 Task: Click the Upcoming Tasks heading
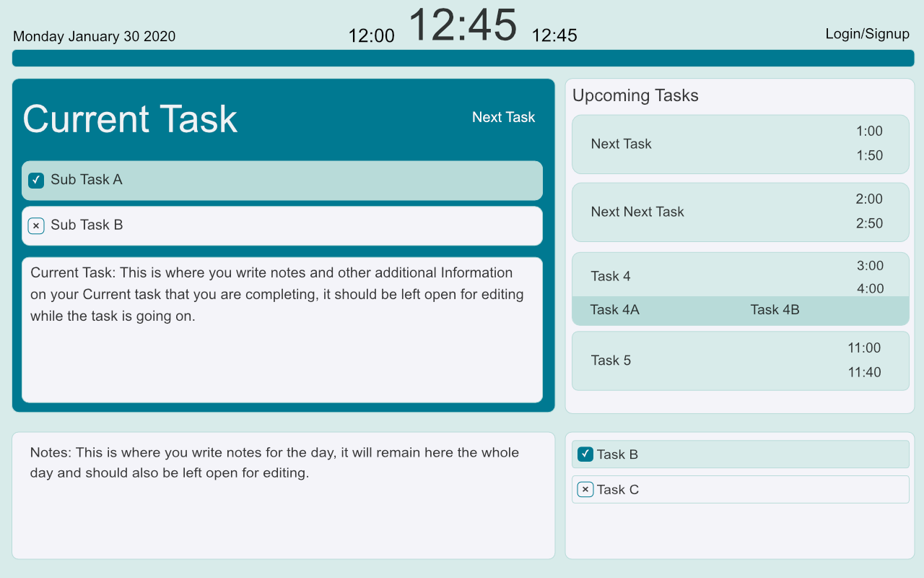(x=635, y=95)
